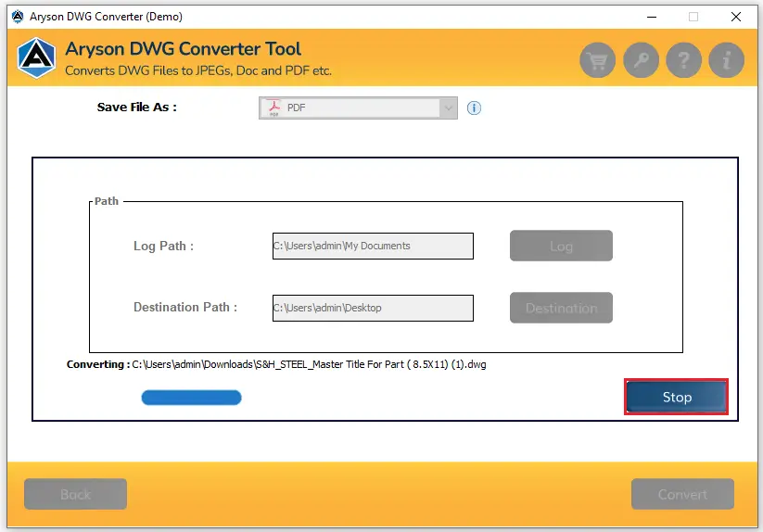Click the greyed-out Destination button
The image size is (763, 532).
point(561,308)
